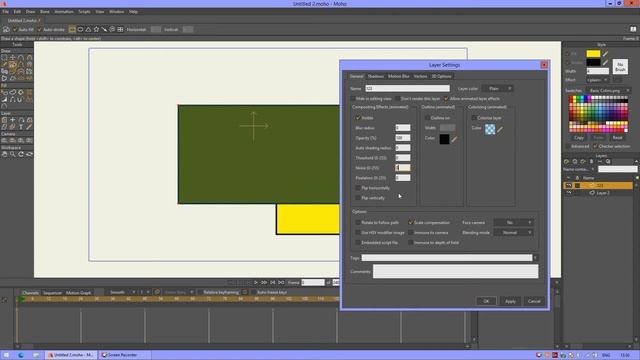Enable the Colorize layer checkbox
Image resolution: width=640 pixels, height=360 pixels.
coord(474,118)
